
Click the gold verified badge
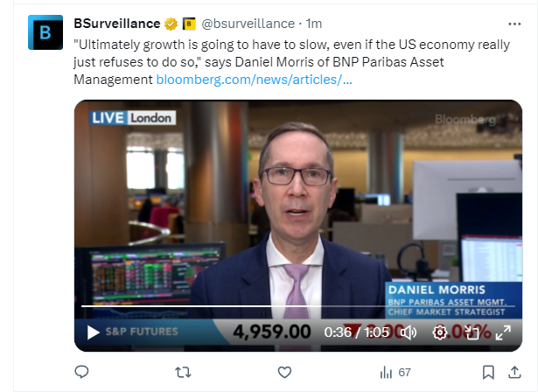(171, 24)
